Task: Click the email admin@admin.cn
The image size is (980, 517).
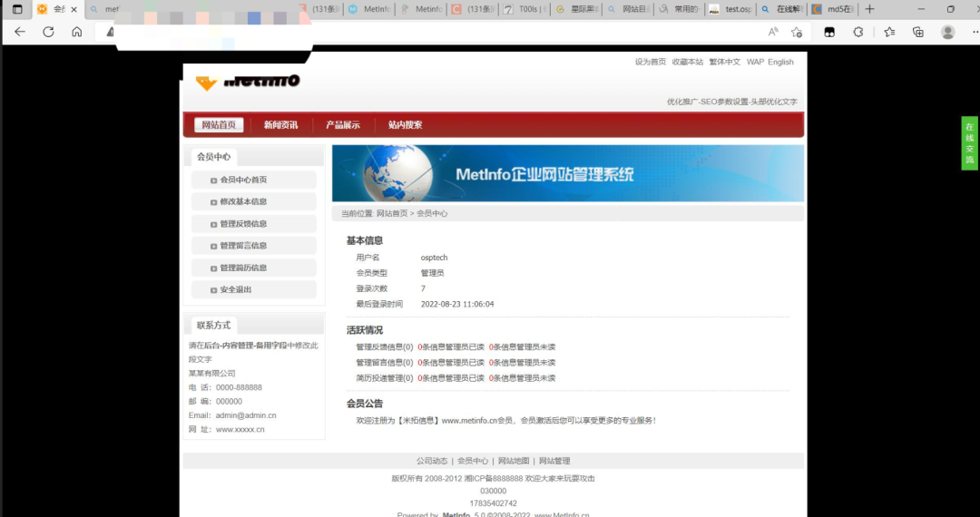Action: point(246,415)
